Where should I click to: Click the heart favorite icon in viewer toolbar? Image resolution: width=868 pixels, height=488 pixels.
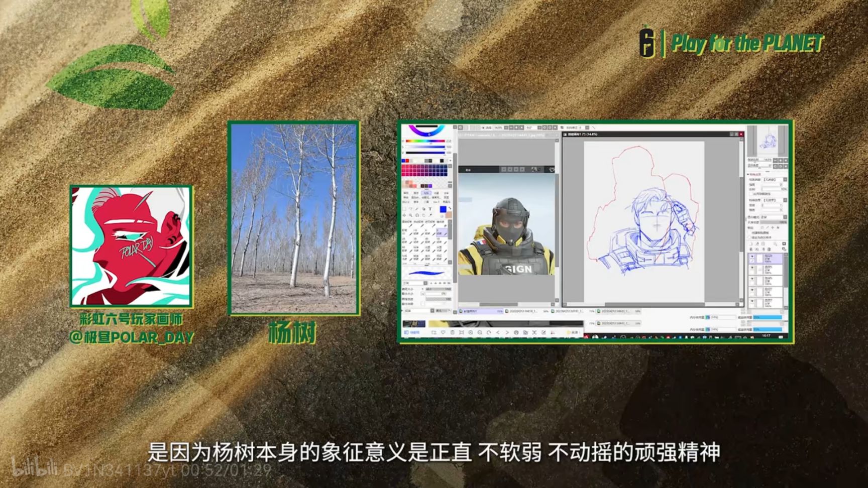(x=443, y=332)
